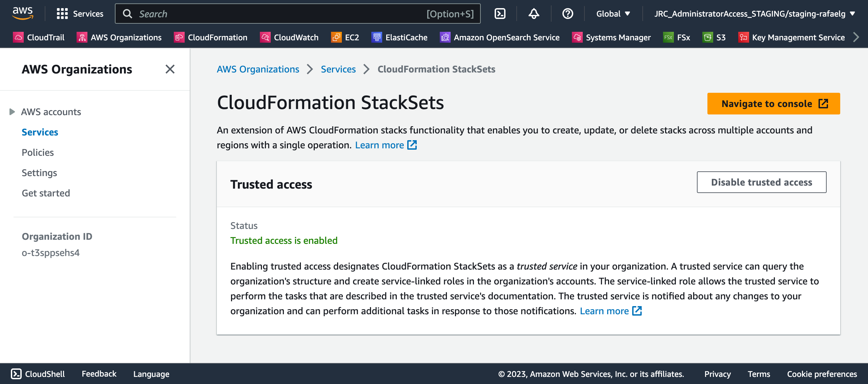The image size is (868, 384).
Task: Open the CloudFormation service shortcut
Action: coord(211,37)
